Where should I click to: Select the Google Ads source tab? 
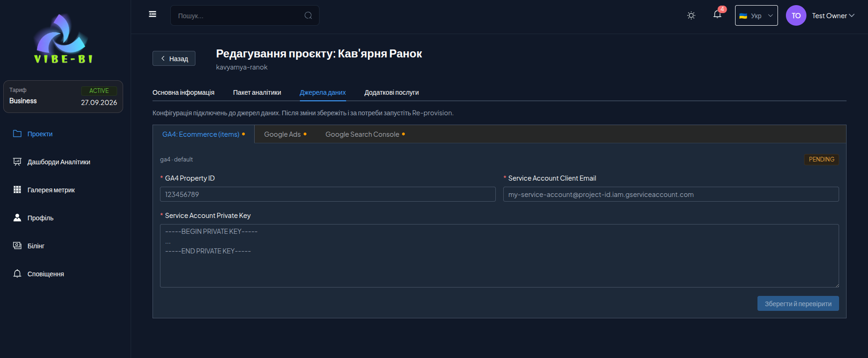(x=285, y=134)
